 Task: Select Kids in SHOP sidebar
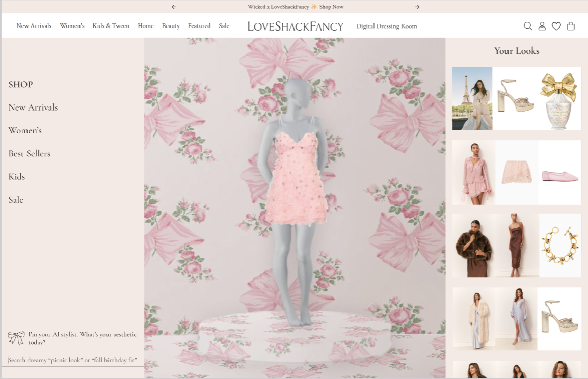click(16, 177)
